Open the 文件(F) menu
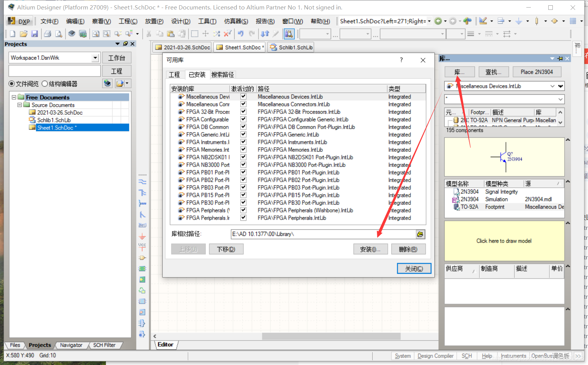 [49, 21]
